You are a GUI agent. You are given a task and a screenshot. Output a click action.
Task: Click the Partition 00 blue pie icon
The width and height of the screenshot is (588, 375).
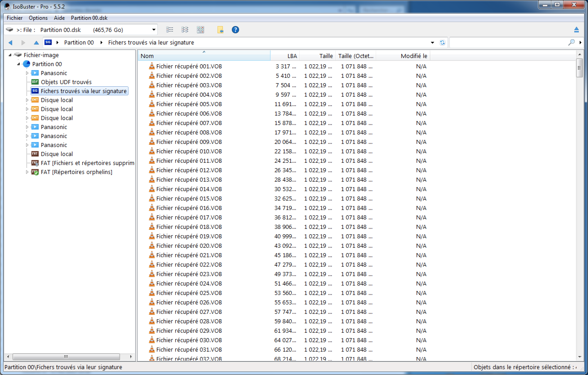26,64
